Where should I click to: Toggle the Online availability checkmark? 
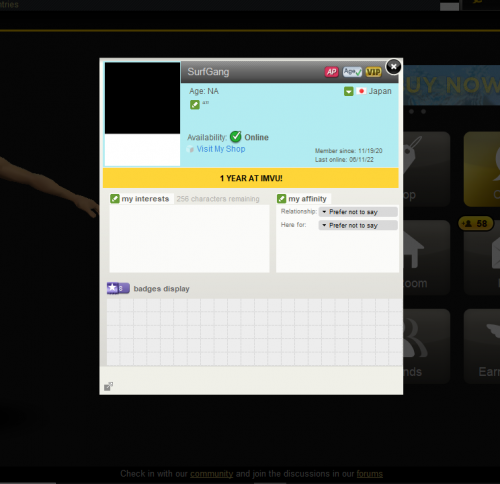(236, 137)
